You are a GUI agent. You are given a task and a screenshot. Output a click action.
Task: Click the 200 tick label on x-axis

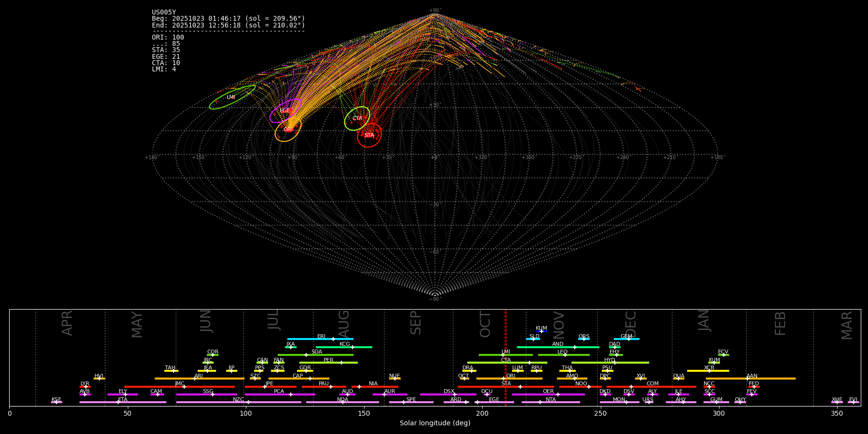coord(482,414)
